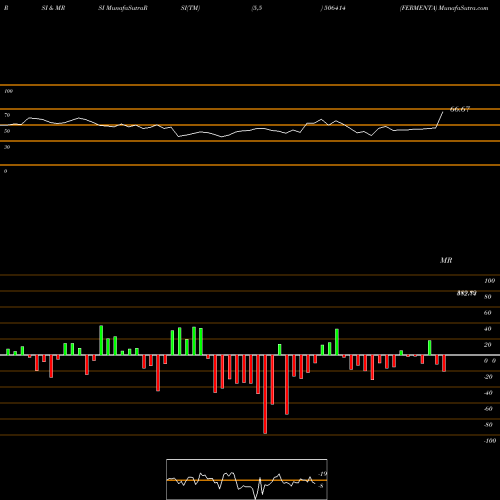Click the -19 value in the mini chart
The image size is (500, 500).
tap(322, 474)
